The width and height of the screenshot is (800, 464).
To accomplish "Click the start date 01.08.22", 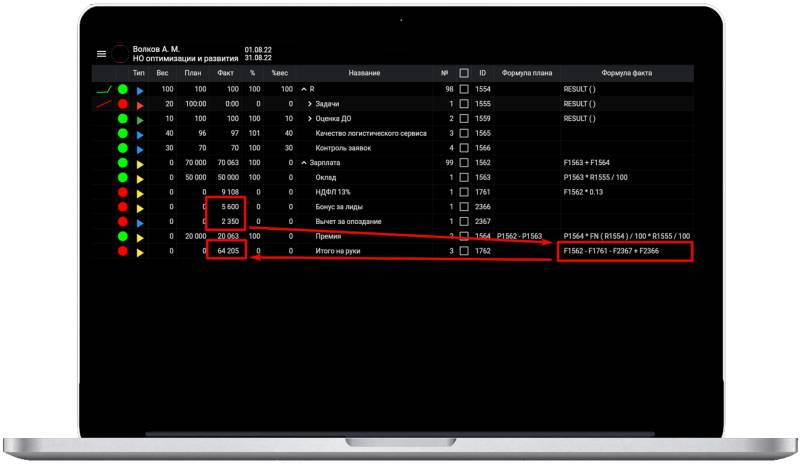I will tap(258, 50).
